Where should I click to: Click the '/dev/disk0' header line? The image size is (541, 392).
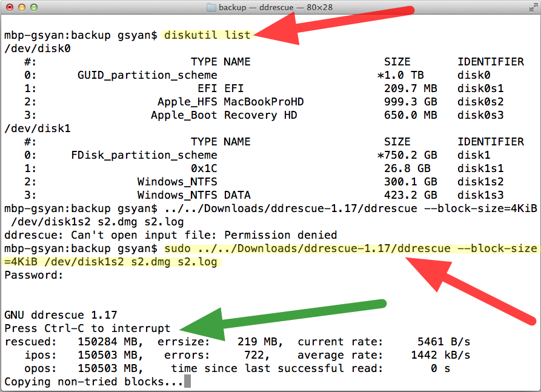[x=38, y=48]
